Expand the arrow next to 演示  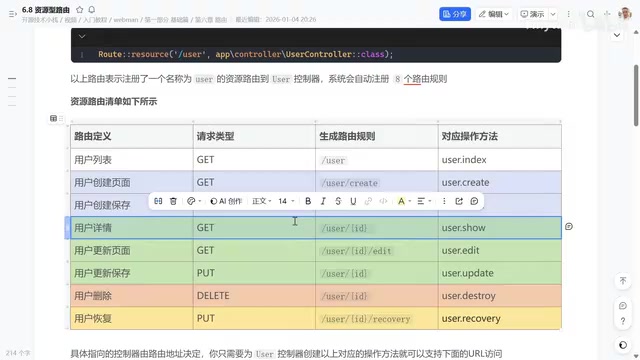point(553,14)
